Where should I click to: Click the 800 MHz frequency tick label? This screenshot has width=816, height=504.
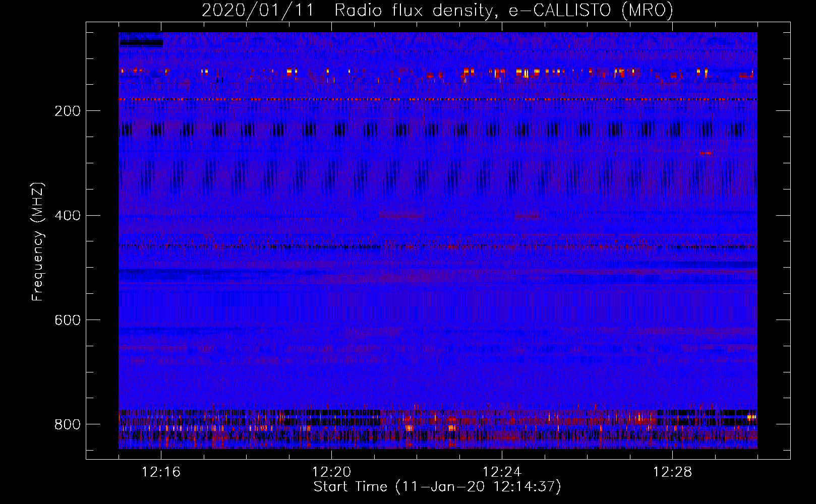click(x=68, y=424)
